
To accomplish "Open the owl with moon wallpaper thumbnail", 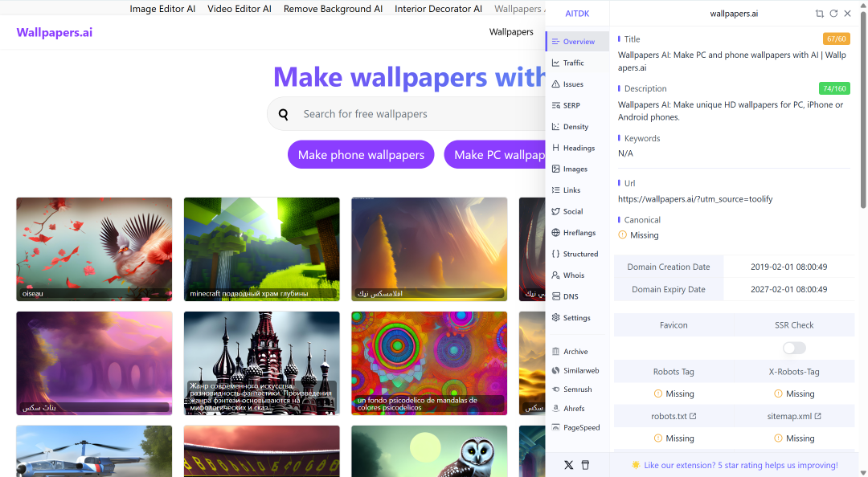I will click(x=429, y=451).
